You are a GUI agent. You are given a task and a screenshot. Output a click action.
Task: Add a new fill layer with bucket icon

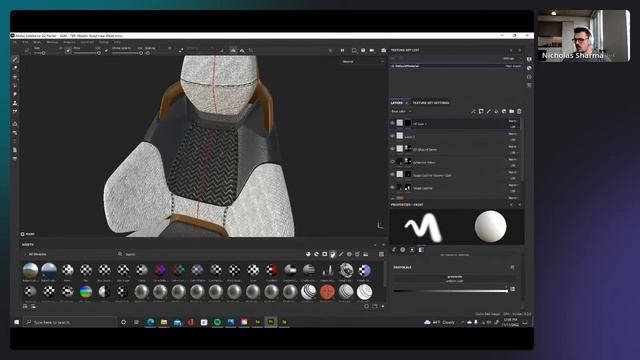[496, 111]
